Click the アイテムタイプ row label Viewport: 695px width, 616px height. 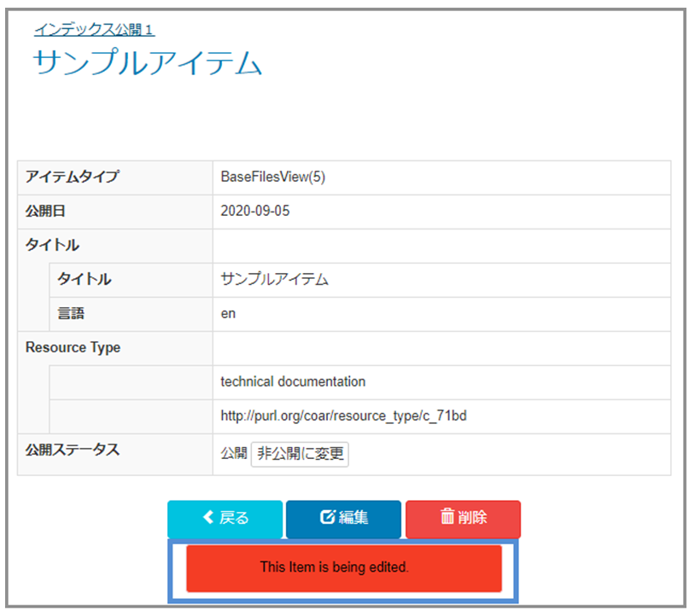tap(72, 177)
